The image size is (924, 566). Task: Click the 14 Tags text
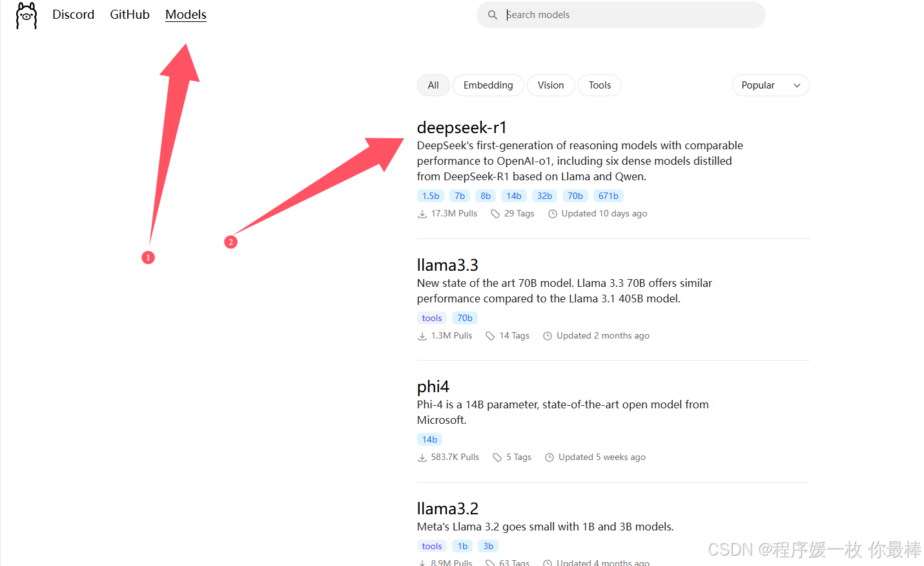coord(515,335)
